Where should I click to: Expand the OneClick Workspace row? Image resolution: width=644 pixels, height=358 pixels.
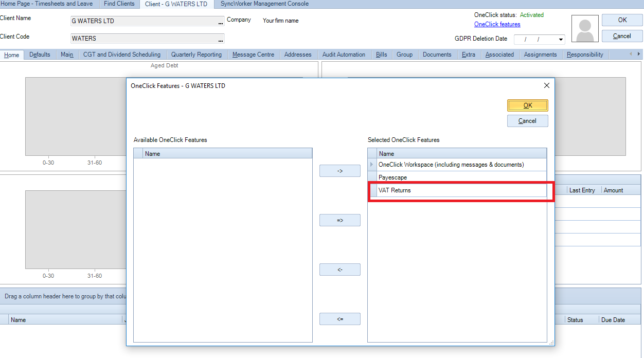tap(372, 165)
